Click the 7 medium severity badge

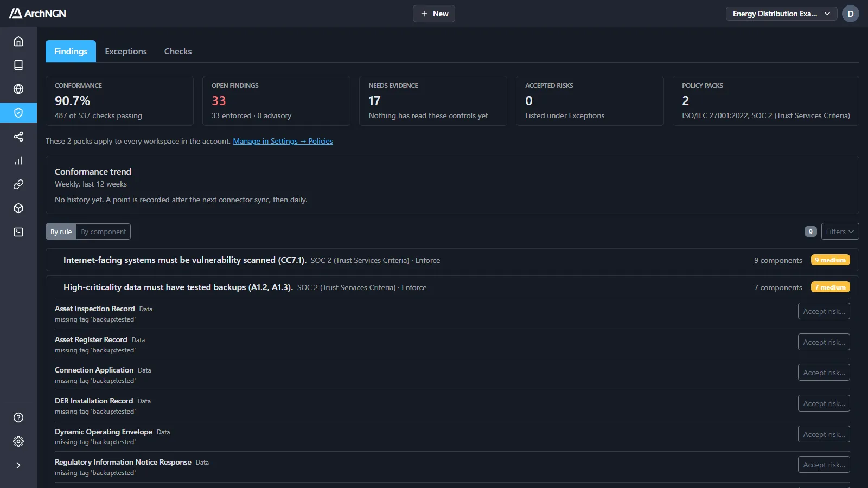[831, 287]
